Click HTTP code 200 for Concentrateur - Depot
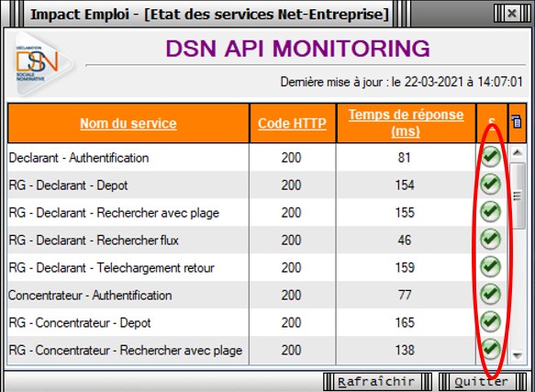535x392 pixels. coord(292,322)
